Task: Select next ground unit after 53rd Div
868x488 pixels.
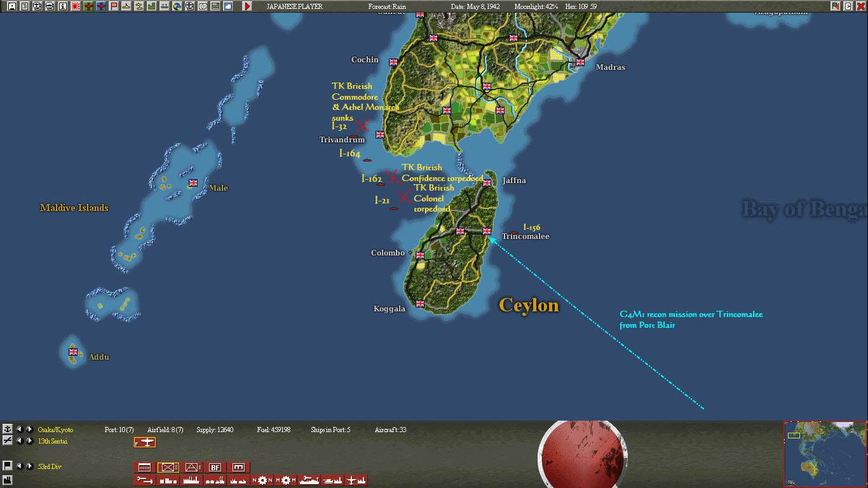Action: pyautogui.click(x=29, y=466)
